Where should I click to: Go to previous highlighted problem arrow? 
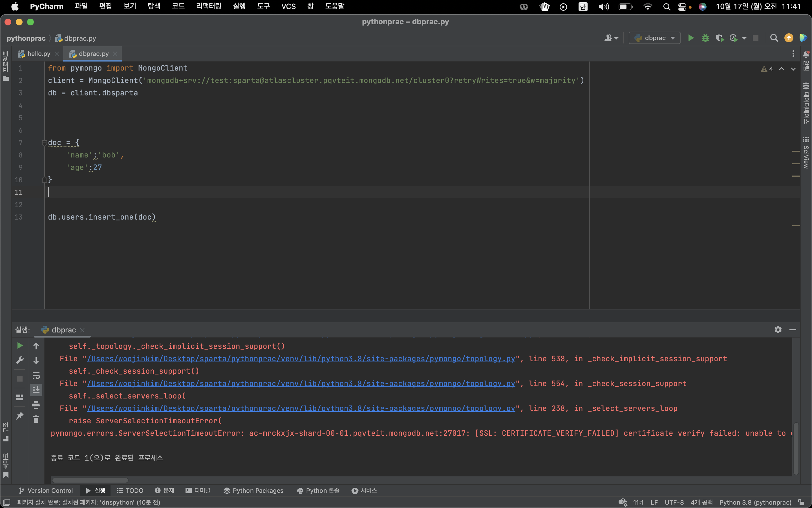(x=782, y=69)
